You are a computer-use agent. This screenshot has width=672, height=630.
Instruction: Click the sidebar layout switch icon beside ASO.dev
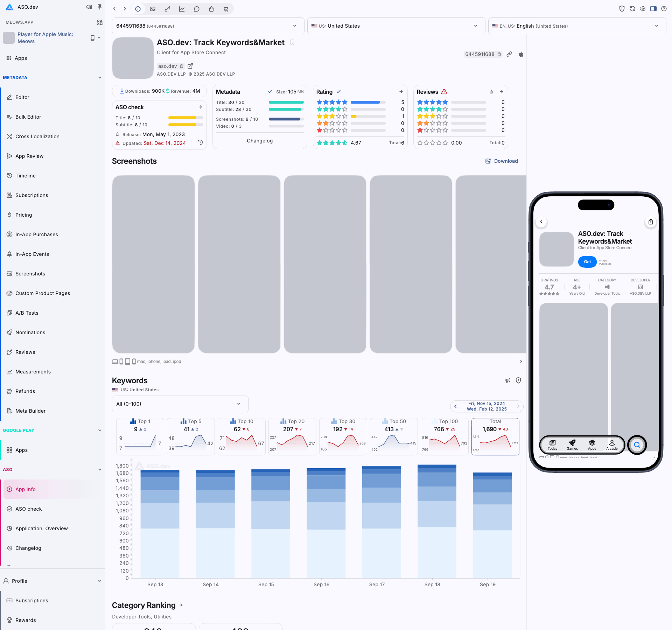tap(89, 7)
